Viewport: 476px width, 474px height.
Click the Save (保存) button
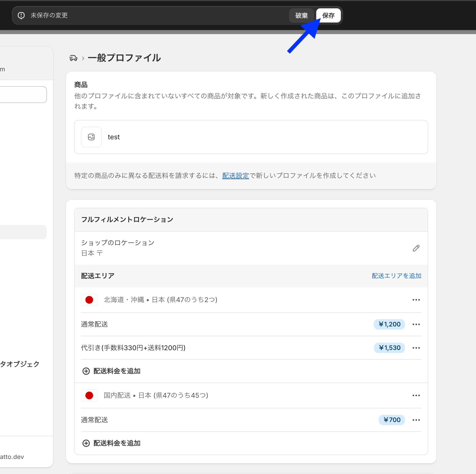coord(328,16)
